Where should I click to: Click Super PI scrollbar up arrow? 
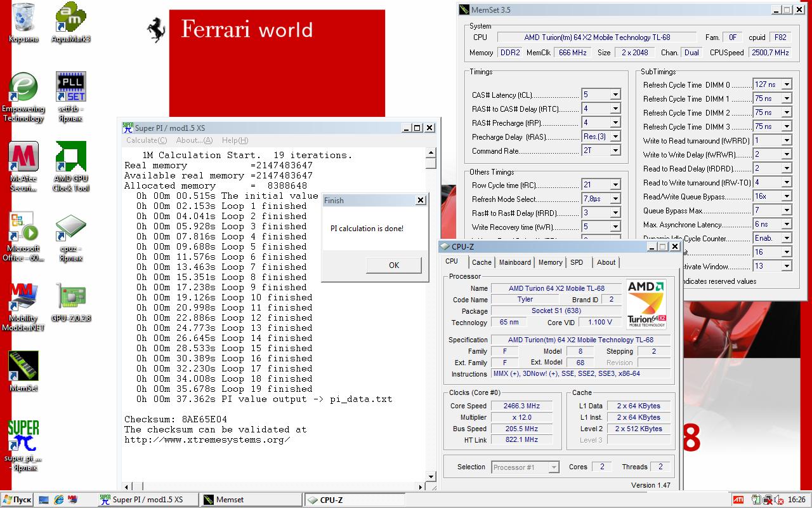pos(431,153)
